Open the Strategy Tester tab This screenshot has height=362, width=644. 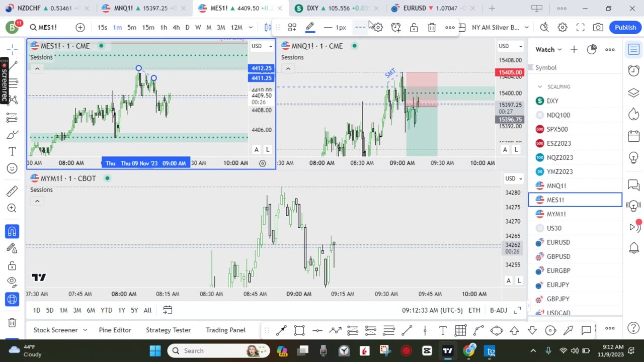168,330
